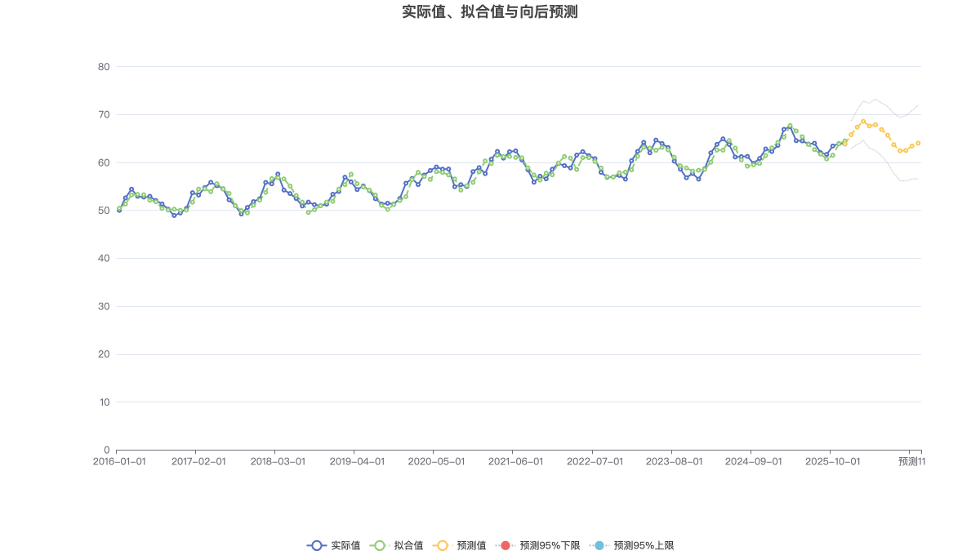The image size is (980, 555).
Task: Click the y-axis value 0
Action: 107,451
